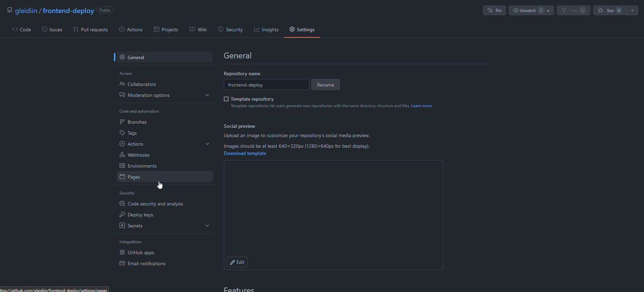Viewport: 644px width, 292px height.
Task: Click the Pull requests icon
Action: pos(76,29)
